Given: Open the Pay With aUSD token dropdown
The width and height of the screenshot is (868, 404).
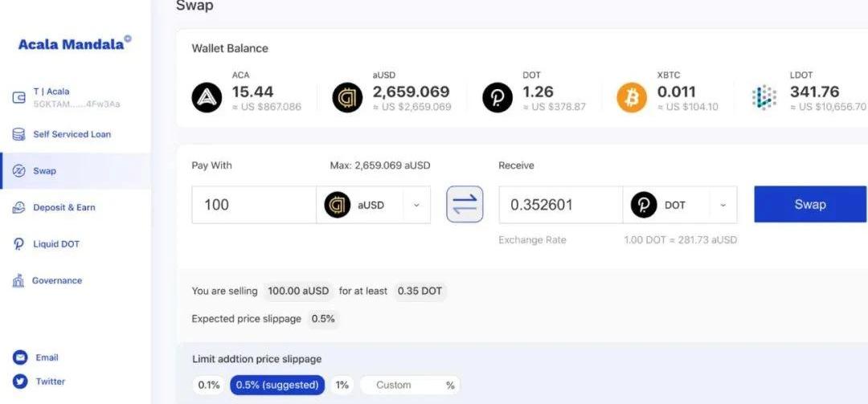Looking at the screenshot, I should [373, 205].
